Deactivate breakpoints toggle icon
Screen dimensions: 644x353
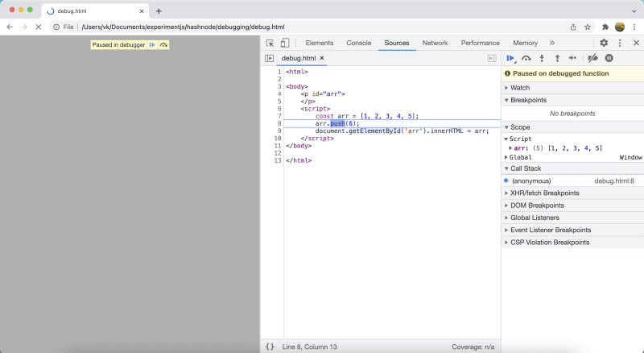point(592,58)
